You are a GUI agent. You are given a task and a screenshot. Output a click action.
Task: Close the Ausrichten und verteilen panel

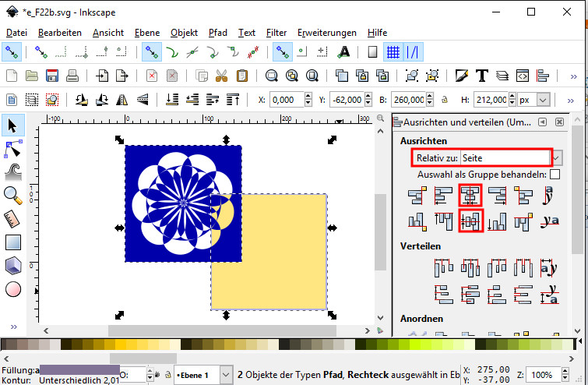[x=559, y=122]
